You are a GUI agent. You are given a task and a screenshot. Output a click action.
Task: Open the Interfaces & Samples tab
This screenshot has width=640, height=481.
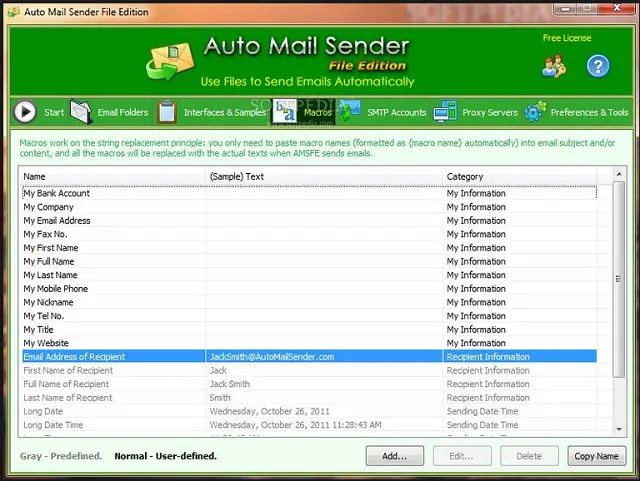(225, 112)
